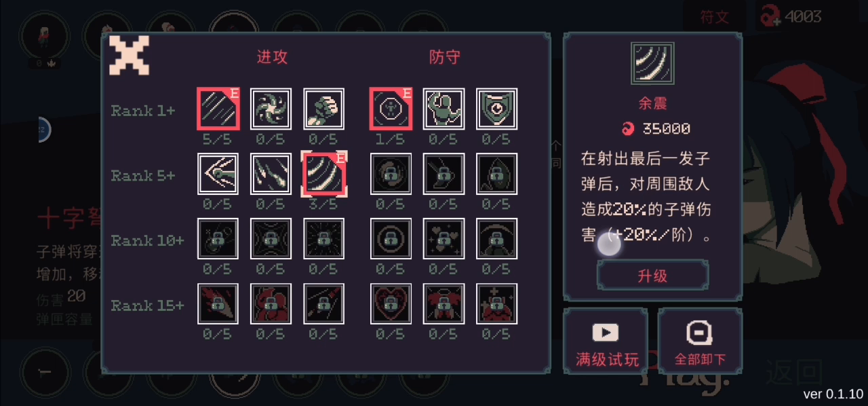Click the 4003 currency add icon
Screen dimensions: 868x406
pyautogui.click(x=770, y=16)
